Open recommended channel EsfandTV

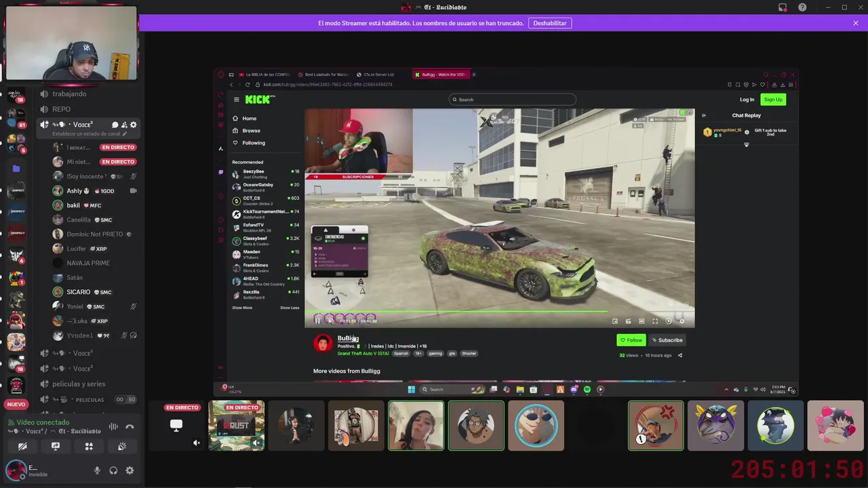tap(265, 227)
